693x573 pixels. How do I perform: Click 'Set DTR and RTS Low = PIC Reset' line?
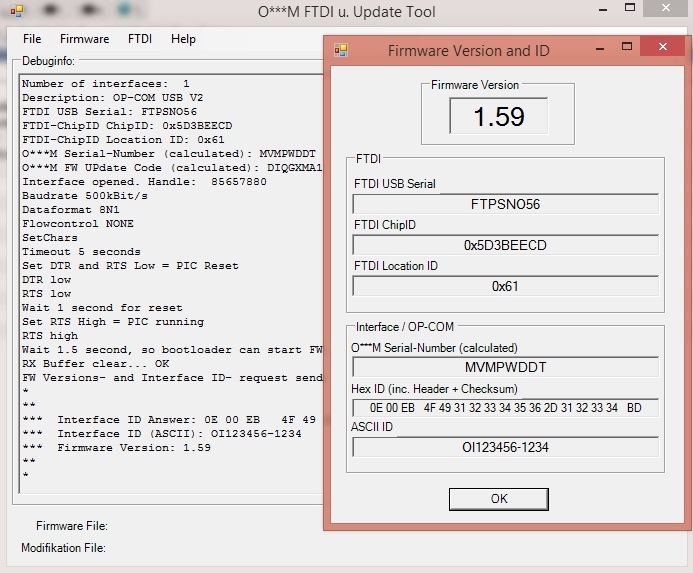[x=130, y=266]
